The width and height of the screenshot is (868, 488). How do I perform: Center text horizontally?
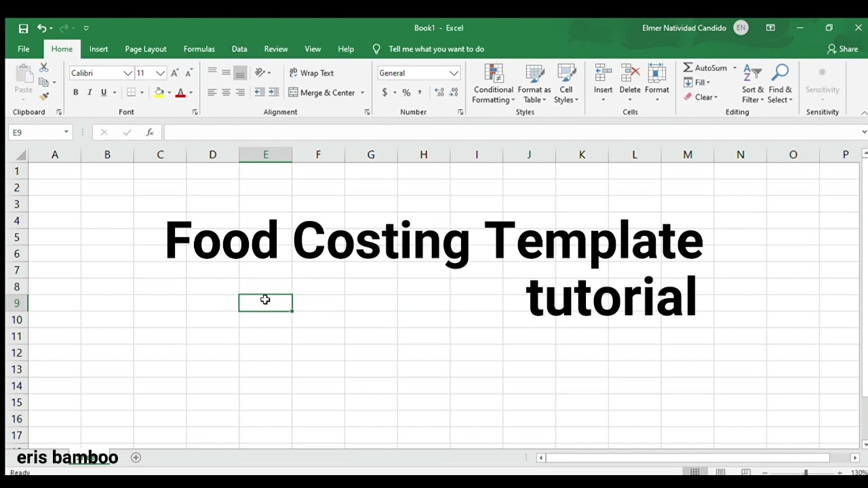pos(226,92)
